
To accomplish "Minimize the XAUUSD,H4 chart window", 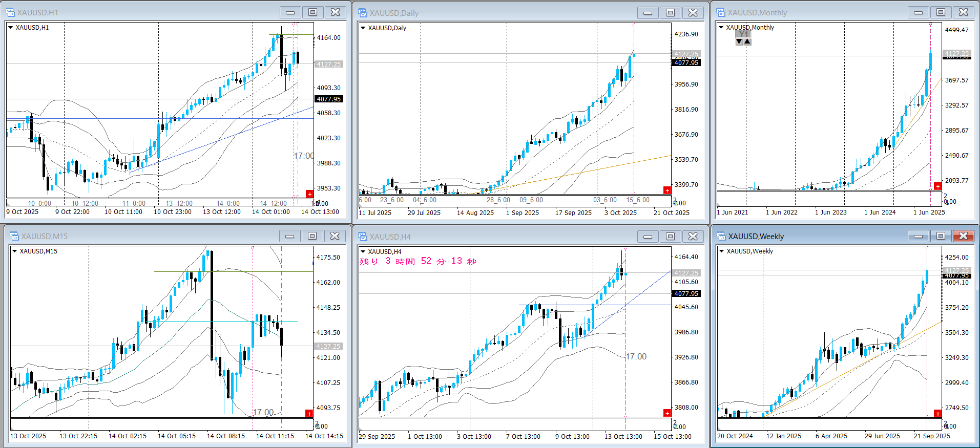I will click(648, 236).
